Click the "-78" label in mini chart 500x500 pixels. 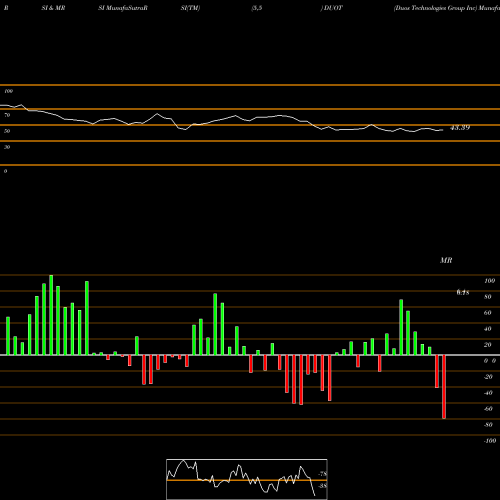point(323,474)
